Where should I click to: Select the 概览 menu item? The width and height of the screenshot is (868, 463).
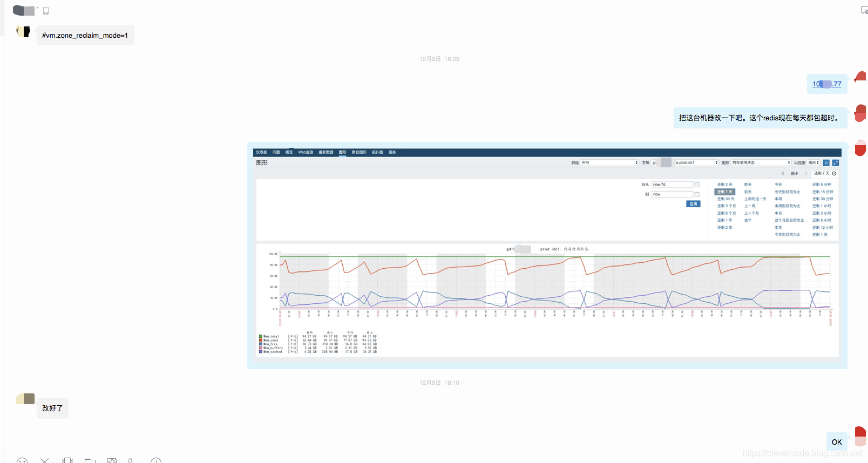(289, 152)
